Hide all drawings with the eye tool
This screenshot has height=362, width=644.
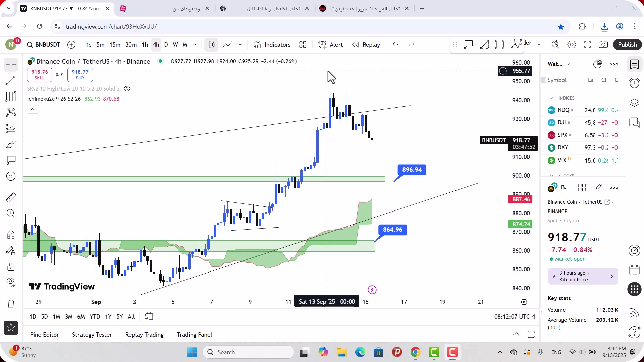[11, 283]
